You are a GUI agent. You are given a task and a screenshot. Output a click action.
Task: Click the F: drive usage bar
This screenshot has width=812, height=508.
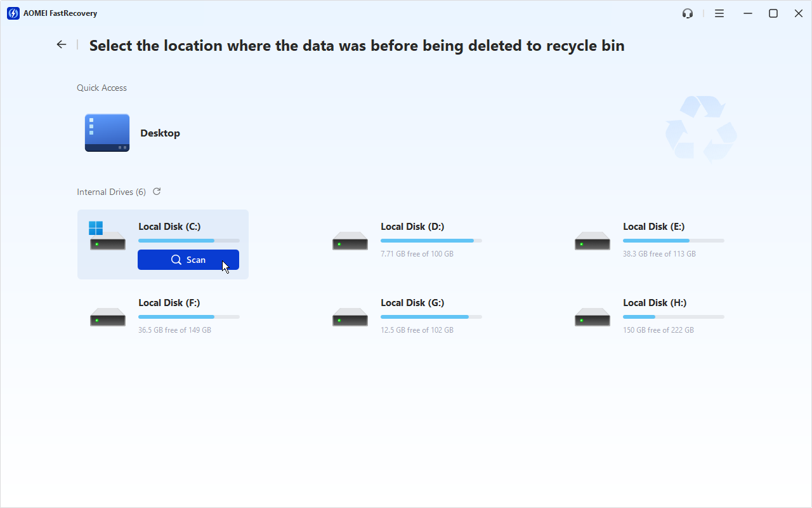pyautogui.click(x=189, y=316)
